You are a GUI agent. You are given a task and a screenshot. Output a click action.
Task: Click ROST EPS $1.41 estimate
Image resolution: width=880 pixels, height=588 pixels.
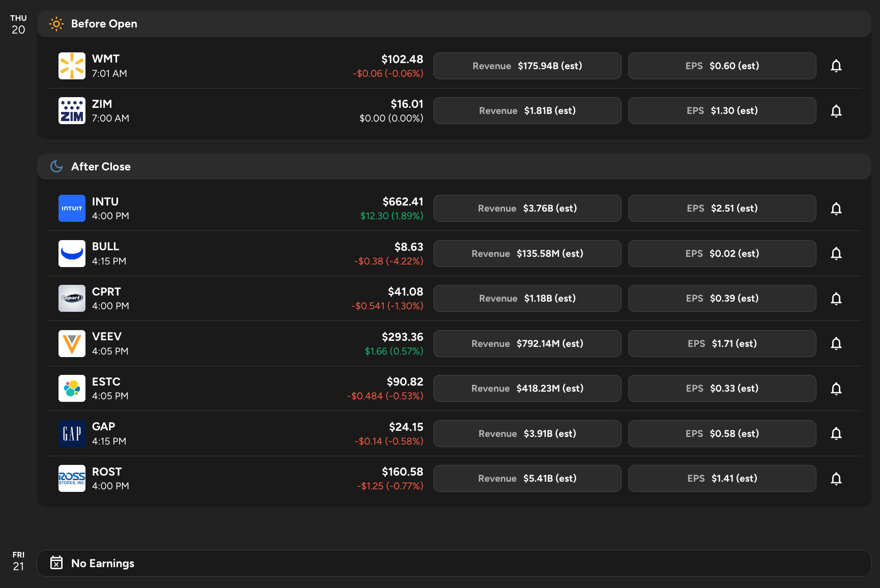point(722,479)
